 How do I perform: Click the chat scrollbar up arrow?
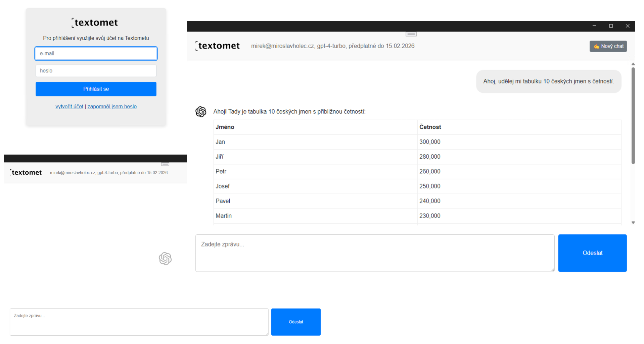633,64
